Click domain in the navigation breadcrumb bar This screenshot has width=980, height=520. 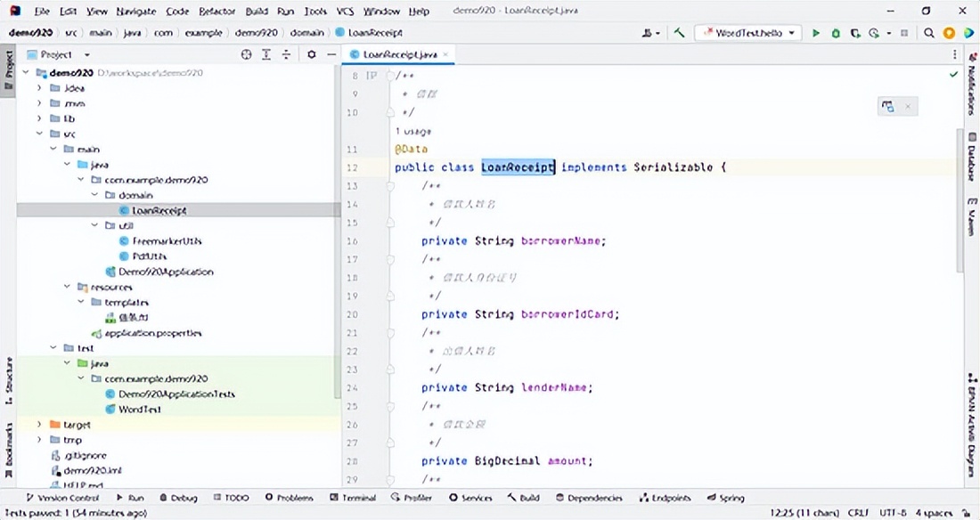click(x=306, y=32)
